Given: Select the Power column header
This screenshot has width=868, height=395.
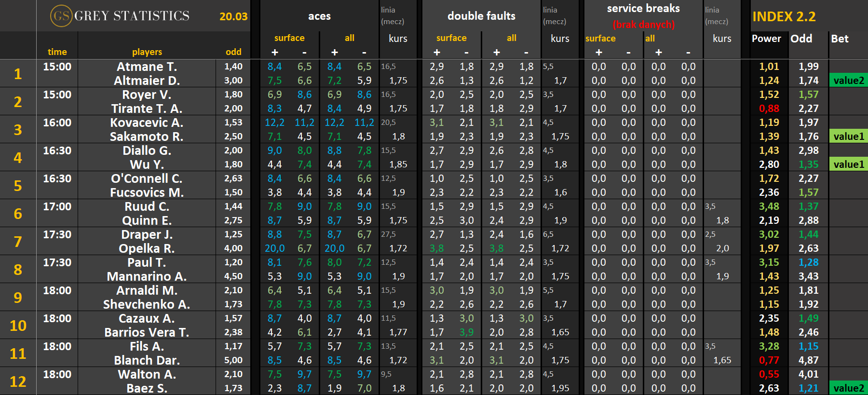Looking at the screenshot, I should pyautogui.click(x=766, y=39).
